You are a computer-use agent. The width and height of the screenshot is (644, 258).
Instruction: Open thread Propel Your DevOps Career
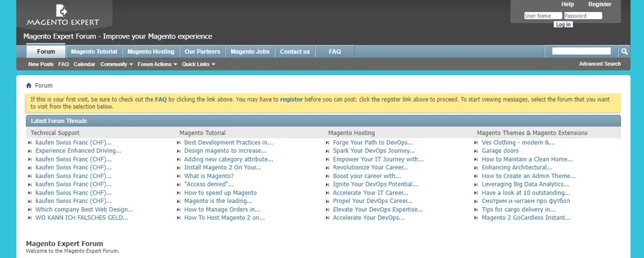(373, 201)
